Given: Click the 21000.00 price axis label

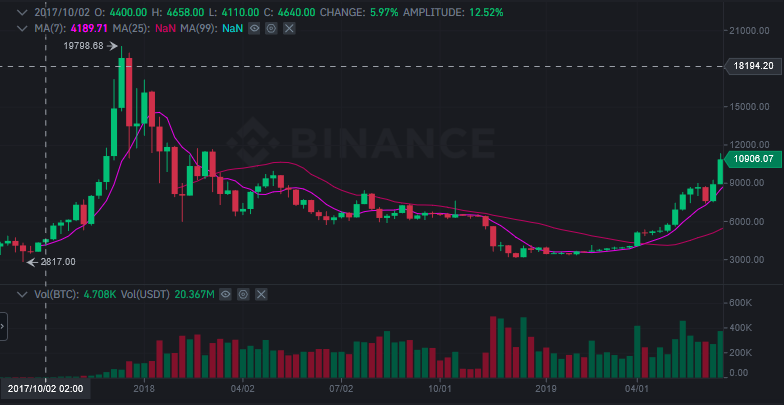Looking at the screenshot, I should (x=749, y=31).
